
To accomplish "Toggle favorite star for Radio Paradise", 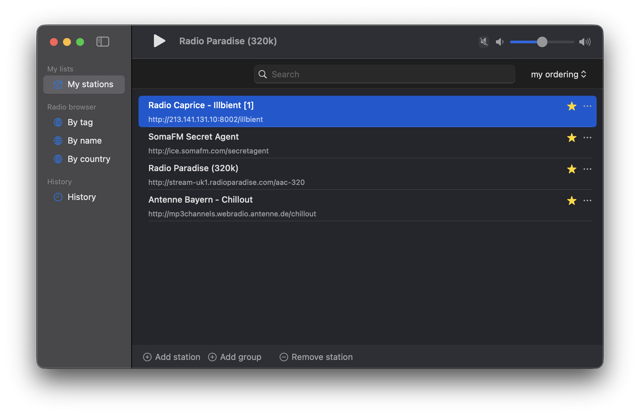I will [571, 169].
